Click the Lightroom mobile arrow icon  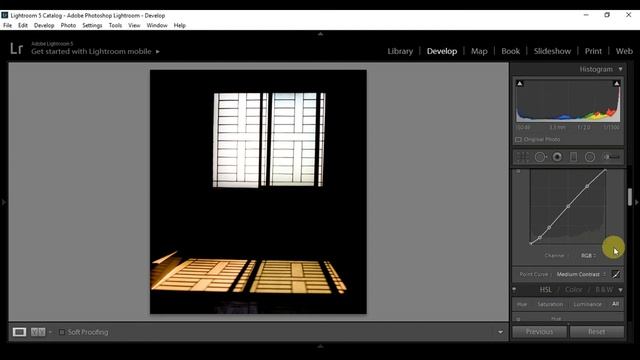tap(158, 51)
